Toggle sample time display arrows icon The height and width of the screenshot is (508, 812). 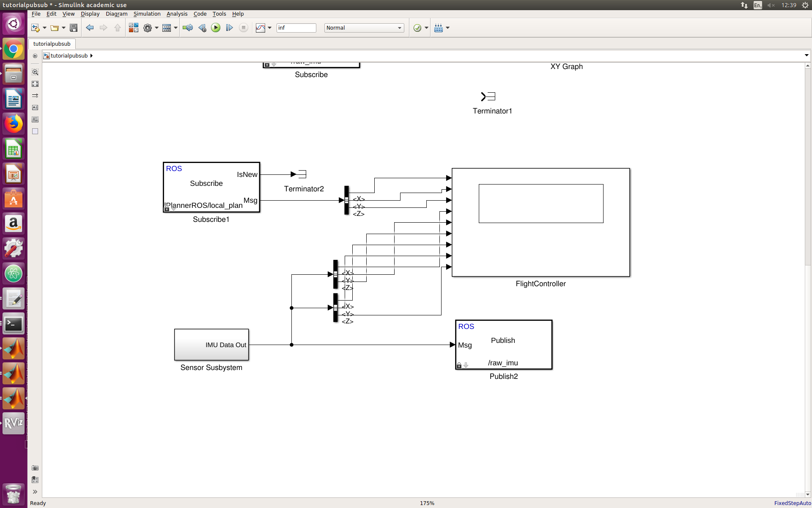click(35, 96)
